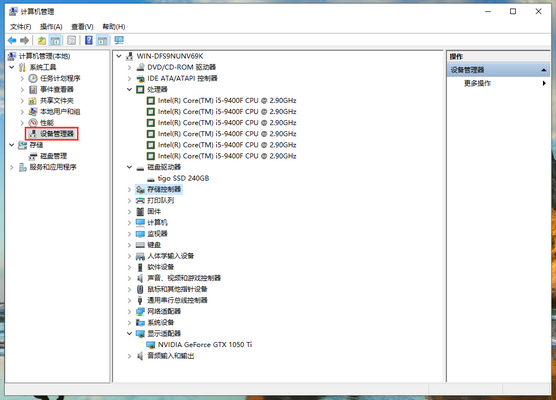Select the NVIDIA GeForce GTX 1050 Ti device
This screenshot has height=400, width=556.
coord(205,345)
